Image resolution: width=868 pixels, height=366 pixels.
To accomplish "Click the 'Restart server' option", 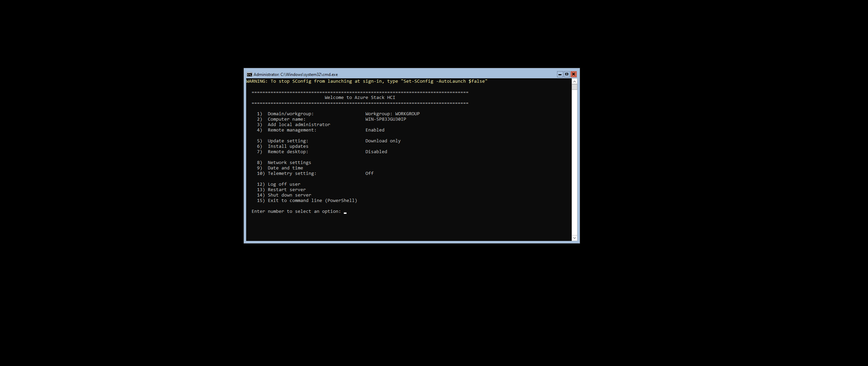I will [x=281, y=190].
